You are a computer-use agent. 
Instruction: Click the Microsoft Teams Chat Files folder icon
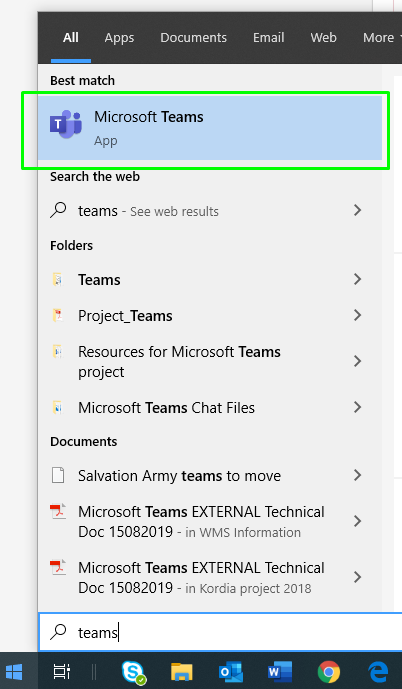[x=58, y=407]
